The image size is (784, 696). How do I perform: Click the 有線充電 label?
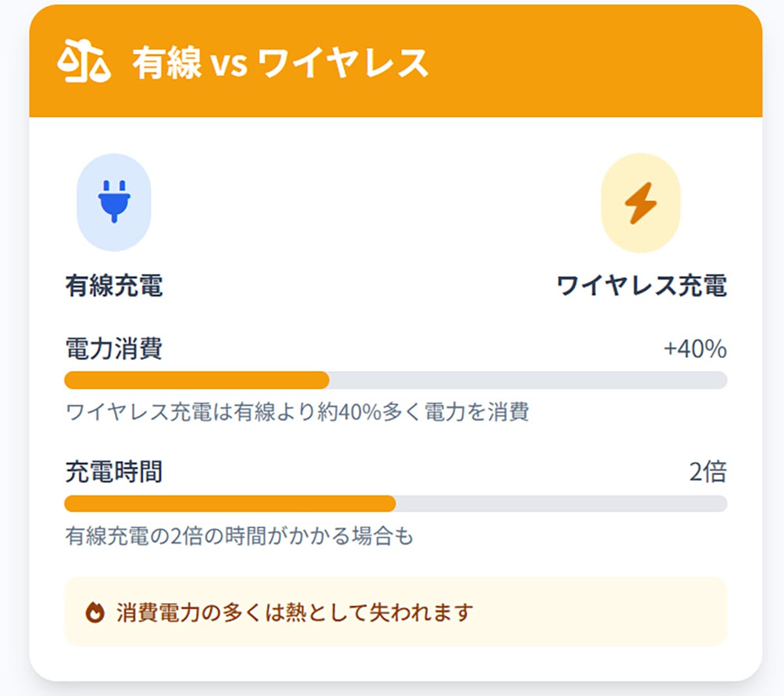(x=114, y=286)
